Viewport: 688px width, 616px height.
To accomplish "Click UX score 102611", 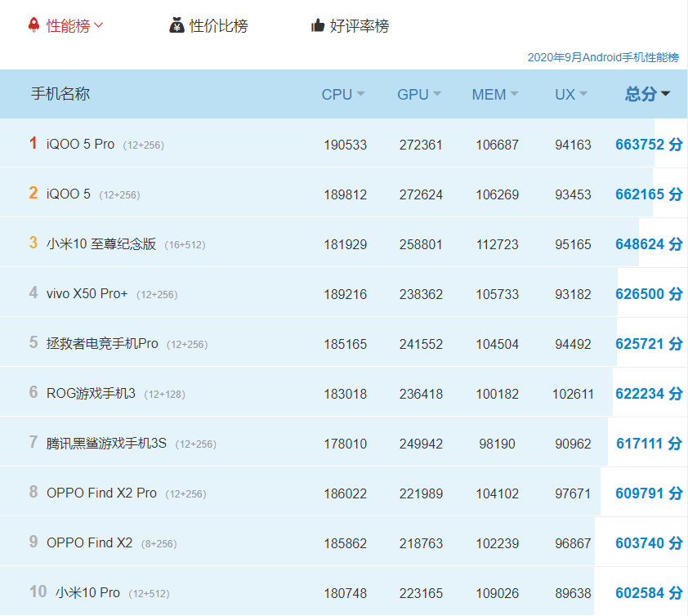I will point(573,394).
